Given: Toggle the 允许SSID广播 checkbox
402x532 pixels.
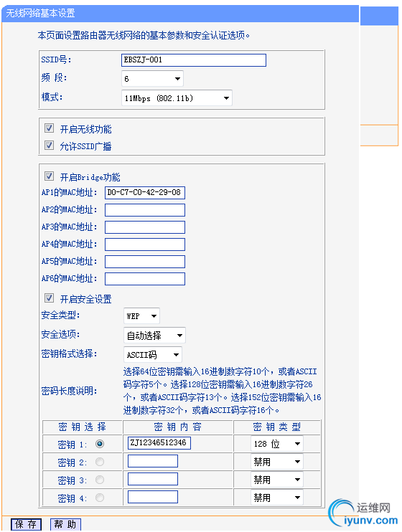Looking at the screenshot, I should click(x=50, y=146).
